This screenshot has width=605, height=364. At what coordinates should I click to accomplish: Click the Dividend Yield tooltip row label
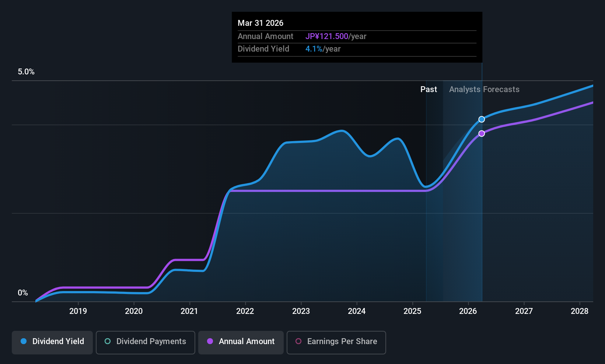click(263, 49)
